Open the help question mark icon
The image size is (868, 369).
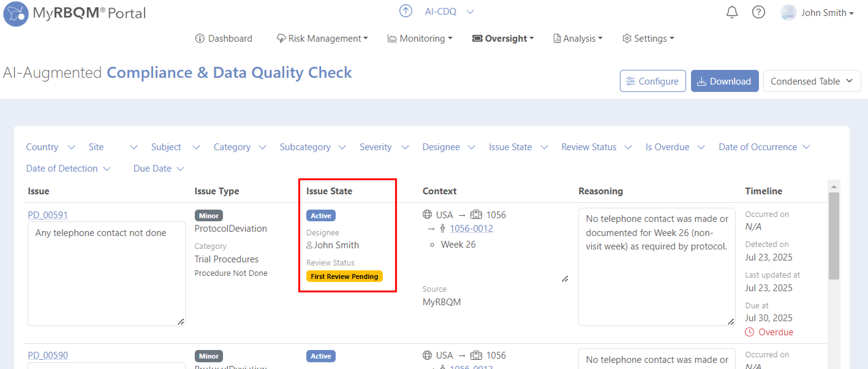[758, 13]
